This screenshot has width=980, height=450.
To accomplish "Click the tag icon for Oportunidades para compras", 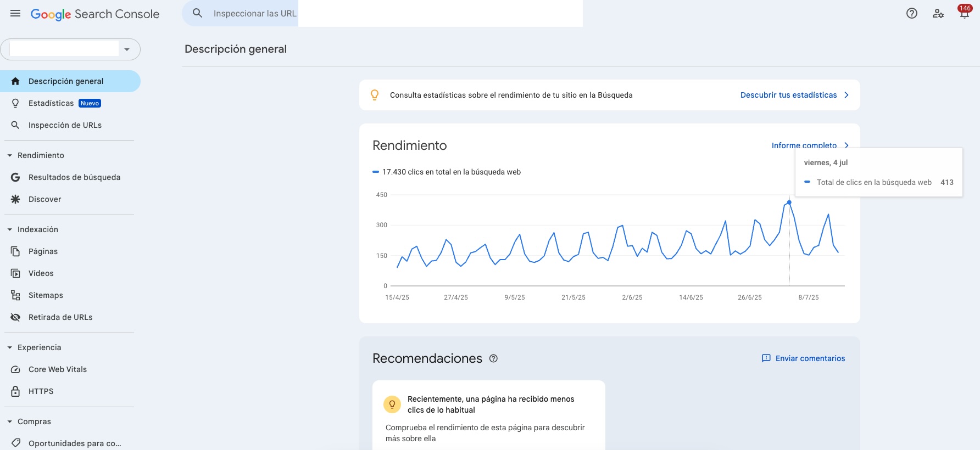I will (x=15, y=443).
